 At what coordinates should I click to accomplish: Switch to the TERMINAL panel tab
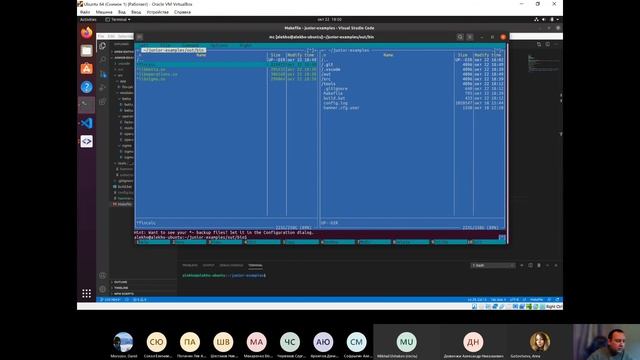pos(255,265)
